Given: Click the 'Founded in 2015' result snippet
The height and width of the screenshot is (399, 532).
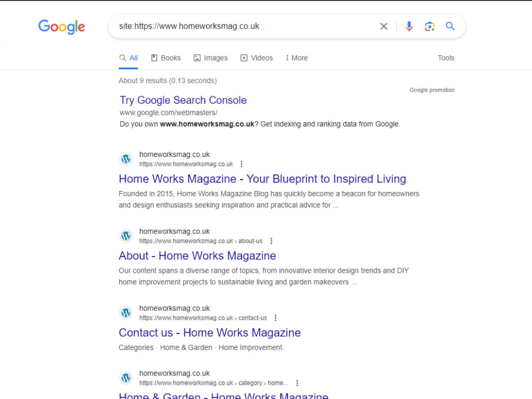Looking at the screenshot, I should (x=269, y=199).
